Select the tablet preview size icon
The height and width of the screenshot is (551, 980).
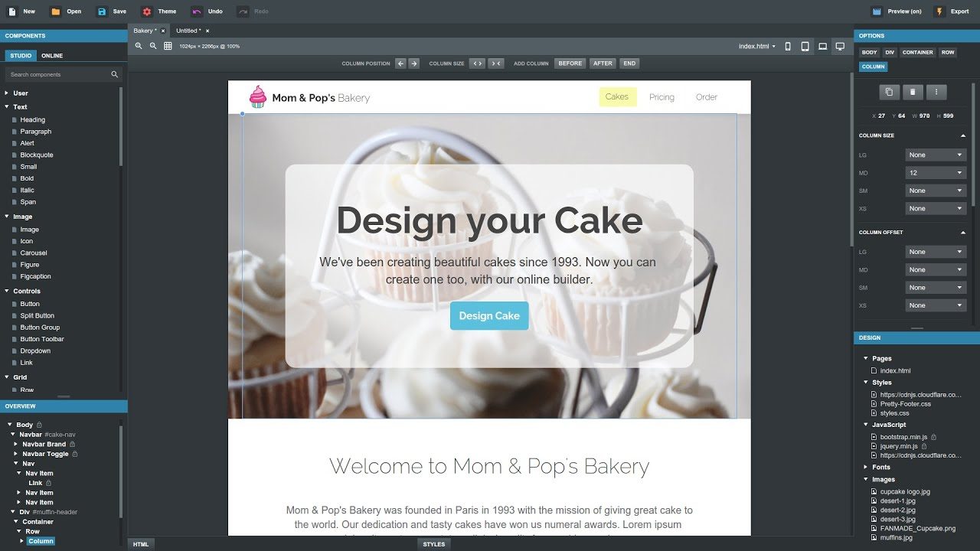805,47
